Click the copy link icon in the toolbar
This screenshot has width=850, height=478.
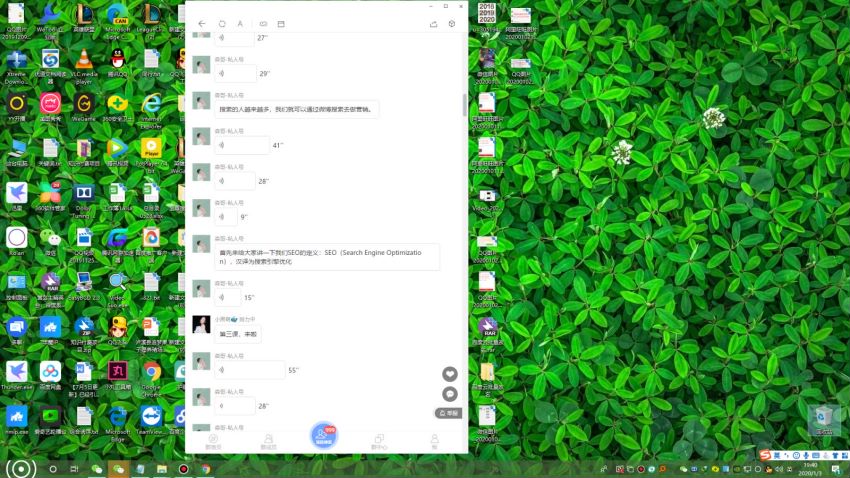(x=263, y=23)
